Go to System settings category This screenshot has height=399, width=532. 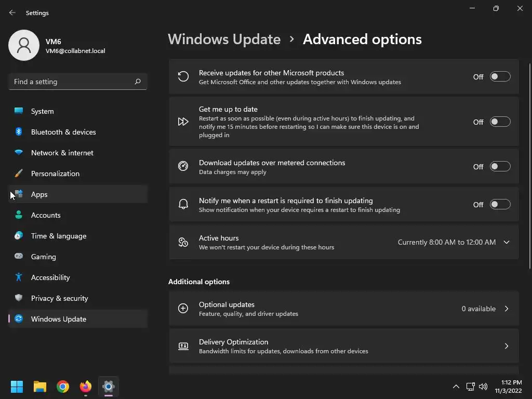point(78,111)
